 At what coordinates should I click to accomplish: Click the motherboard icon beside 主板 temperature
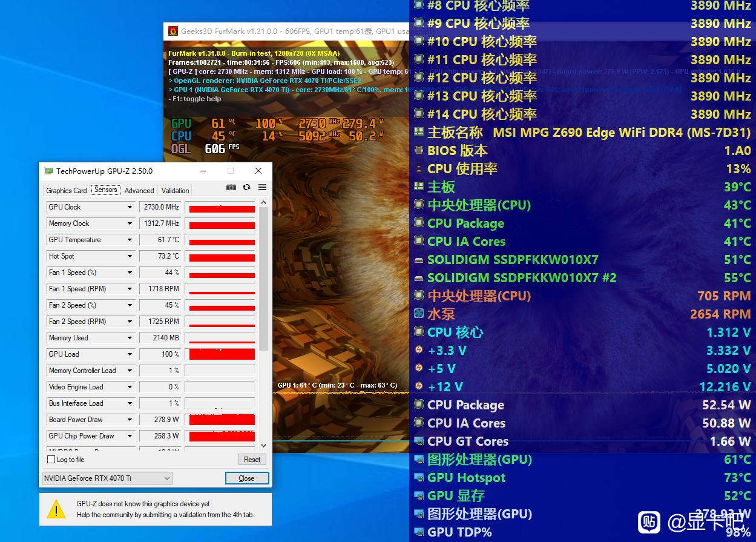[419, 187]
